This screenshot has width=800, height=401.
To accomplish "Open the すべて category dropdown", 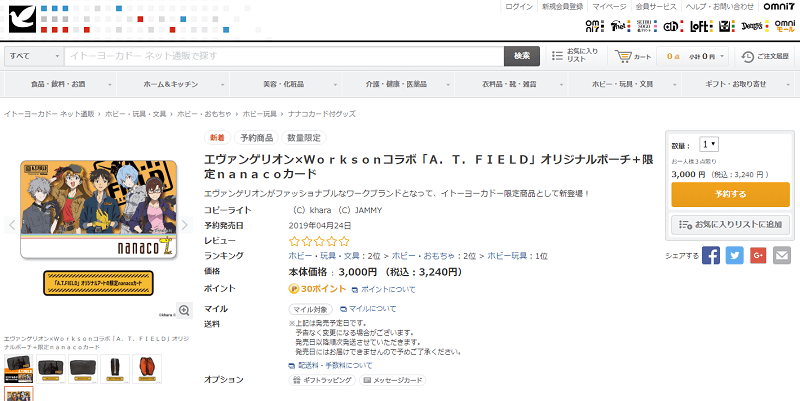I will pos(34,56).
